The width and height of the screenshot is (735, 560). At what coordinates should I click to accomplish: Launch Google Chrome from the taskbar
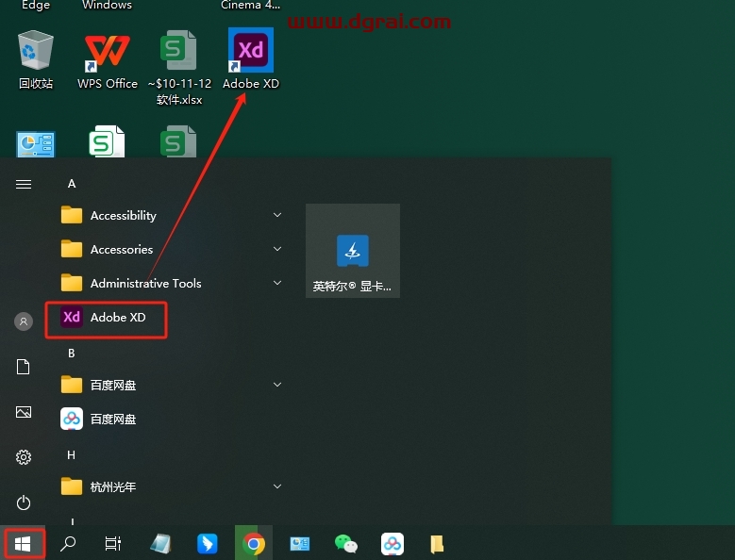tap(253, 543)
